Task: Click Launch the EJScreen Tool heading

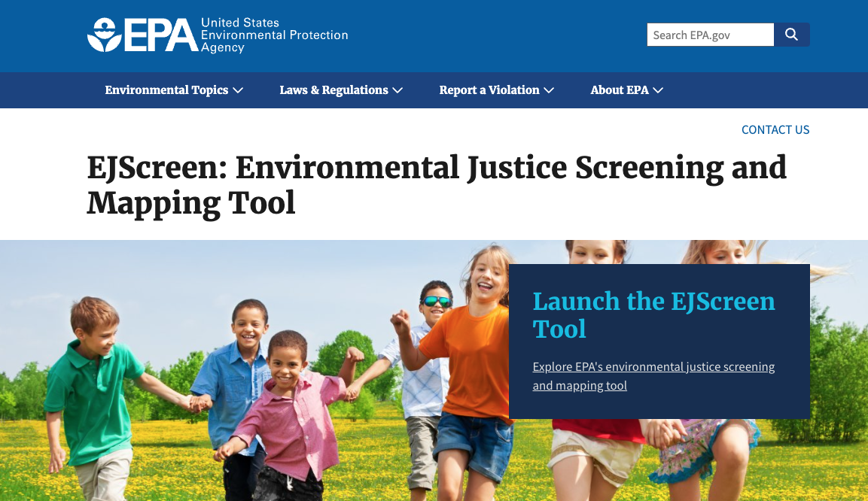Action: (653, 315)
